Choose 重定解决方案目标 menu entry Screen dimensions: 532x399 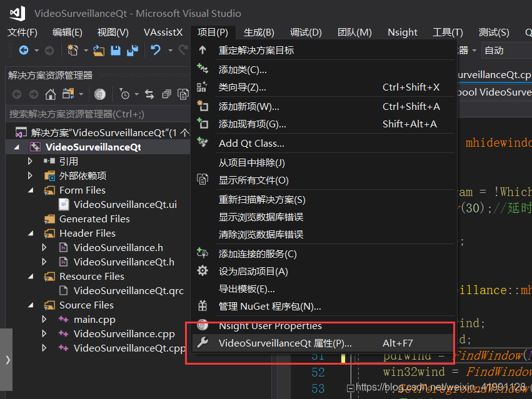(x=324, y=50)
